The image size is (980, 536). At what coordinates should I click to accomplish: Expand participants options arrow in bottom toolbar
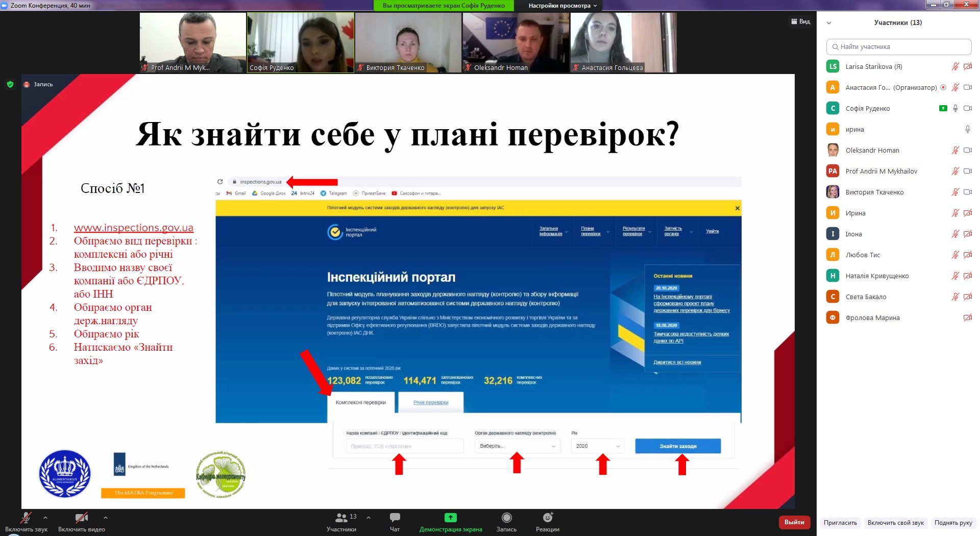tap(369, 517)
